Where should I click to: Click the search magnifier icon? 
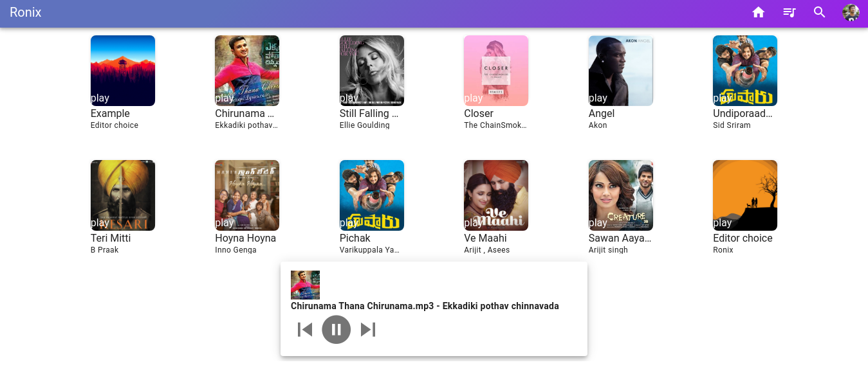(819, 13)
